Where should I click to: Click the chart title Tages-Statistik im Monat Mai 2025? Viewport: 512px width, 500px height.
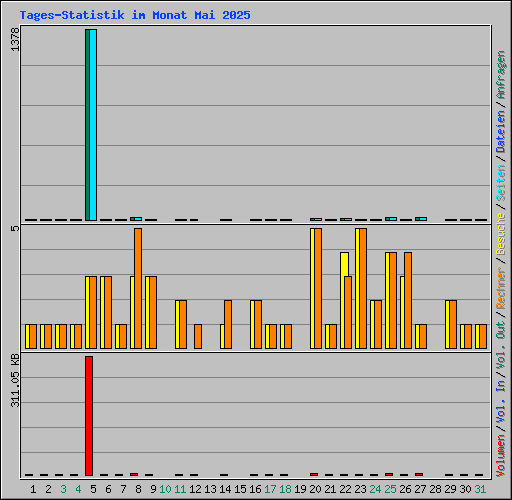pyautogui.click(x=135, y=15)
